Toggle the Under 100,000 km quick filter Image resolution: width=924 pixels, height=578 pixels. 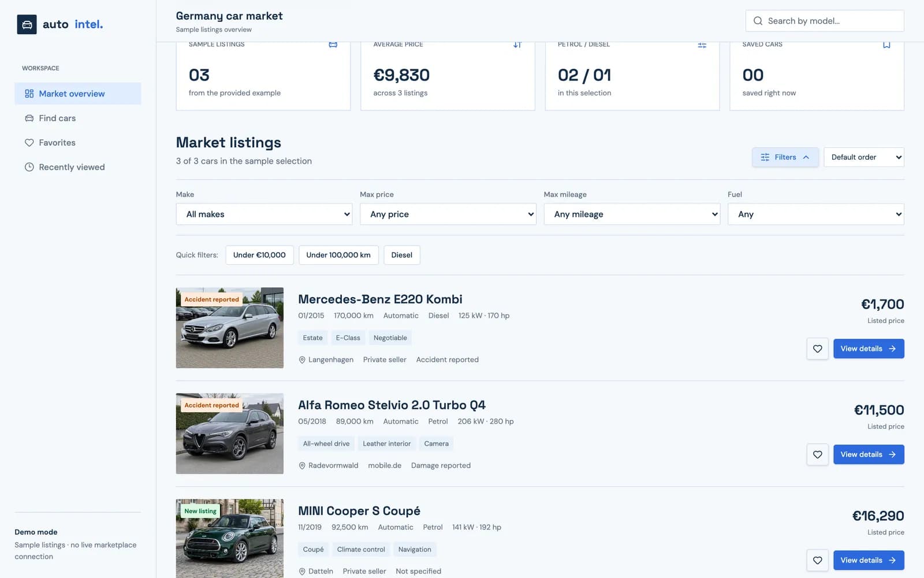(338, 255)
